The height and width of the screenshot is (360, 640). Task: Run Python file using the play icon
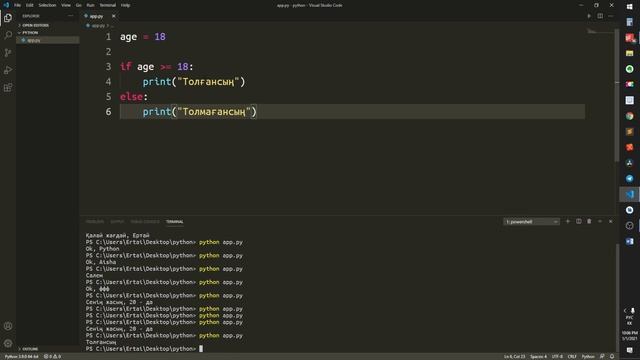coord(589,16)
